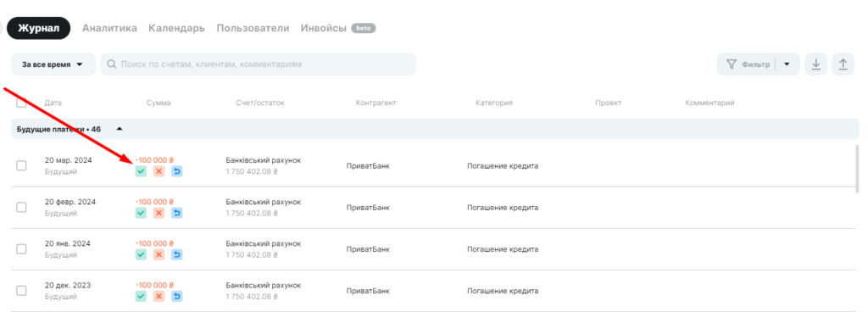The image size is (868, 312).
Task: Confirm the 20 мар. 2024 payment with green checkmark
Action: pos(141,171)
